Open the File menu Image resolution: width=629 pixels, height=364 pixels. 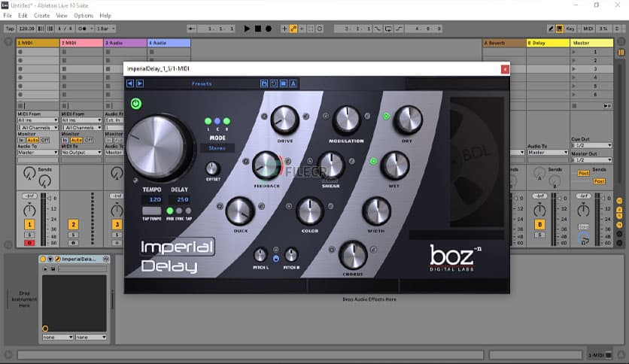point(8,16)
